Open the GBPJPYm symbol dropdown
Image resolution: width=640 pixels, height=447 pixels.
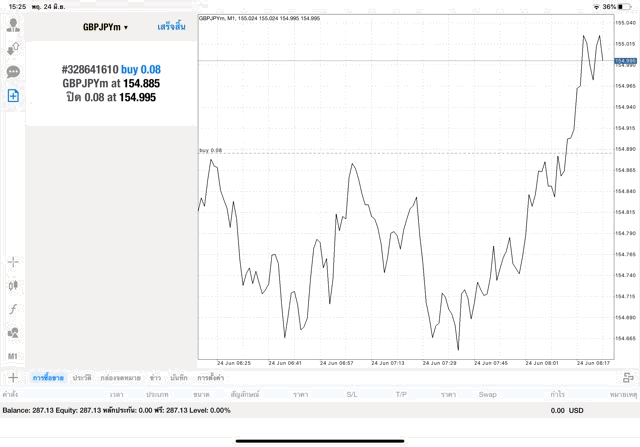click(105, 27)
